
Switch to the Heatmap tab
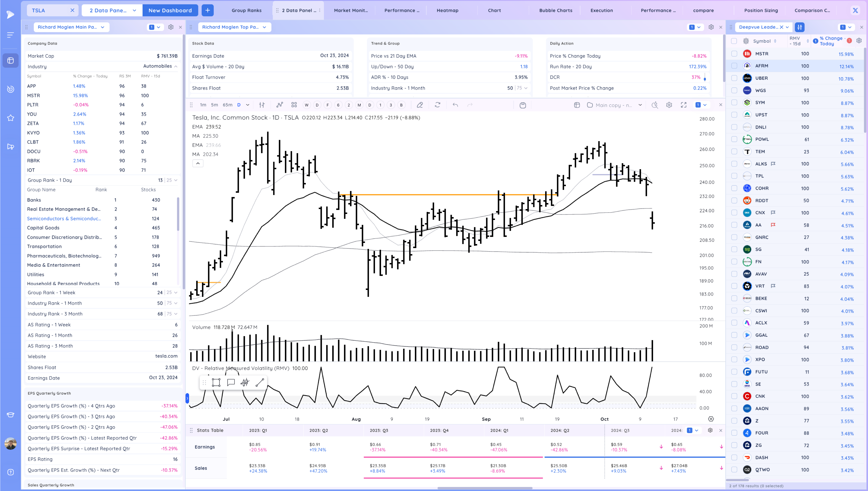[x=447, y=10]
